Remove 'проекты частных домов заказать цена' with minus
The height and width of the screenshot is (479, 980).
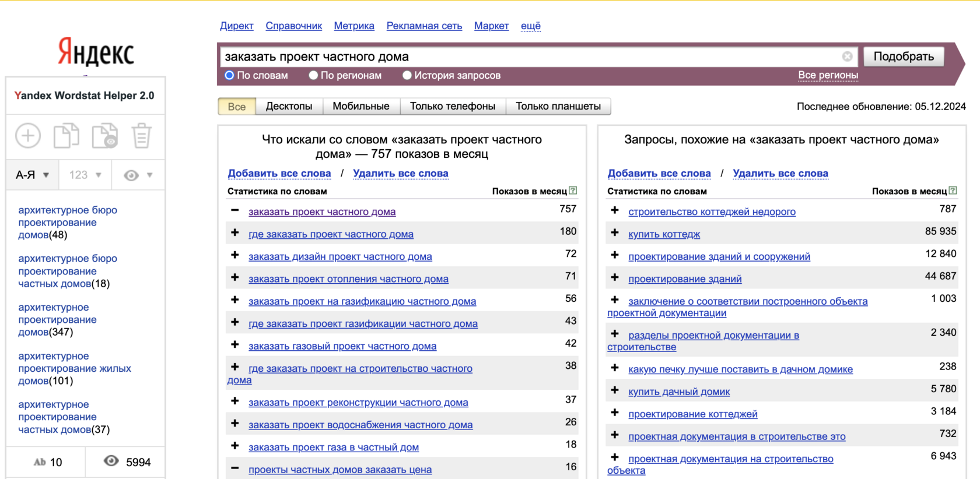(x=235, y=469)
